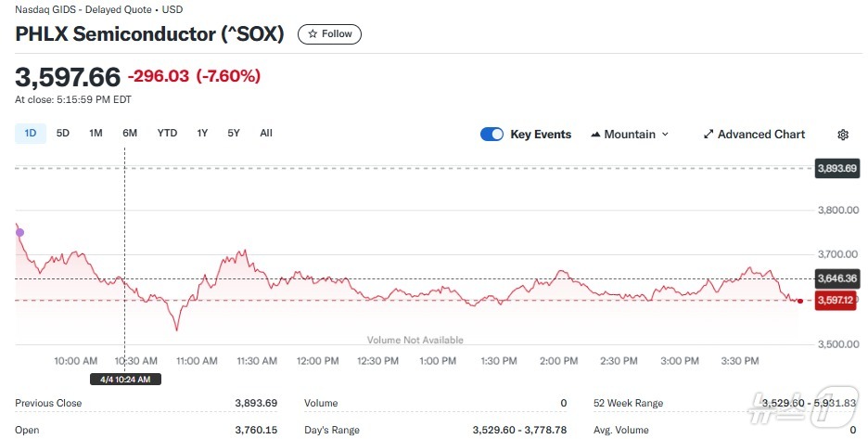Click the chart settings gear icon
This screenshot has width=868, height=439.
tap(842, 135)
